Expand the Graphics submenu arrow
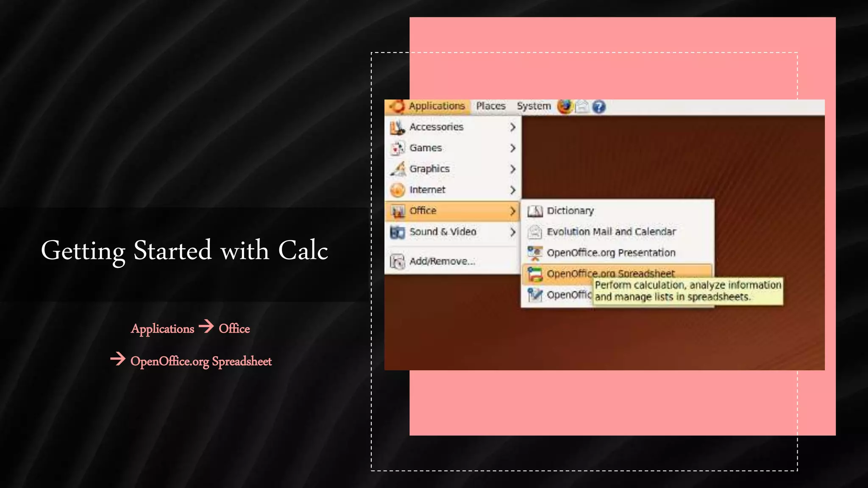868x488 pixels. (512, 169)
